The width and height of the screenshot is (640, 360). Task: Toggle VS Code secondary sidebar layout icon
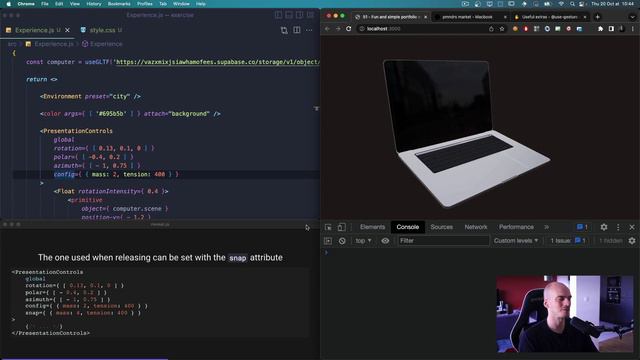(300, 15)
